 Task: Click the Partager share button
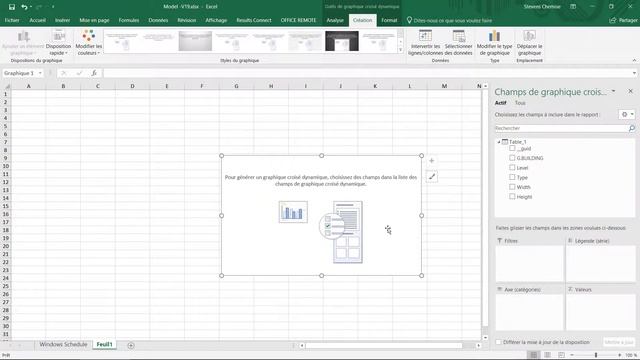[623, 20]
